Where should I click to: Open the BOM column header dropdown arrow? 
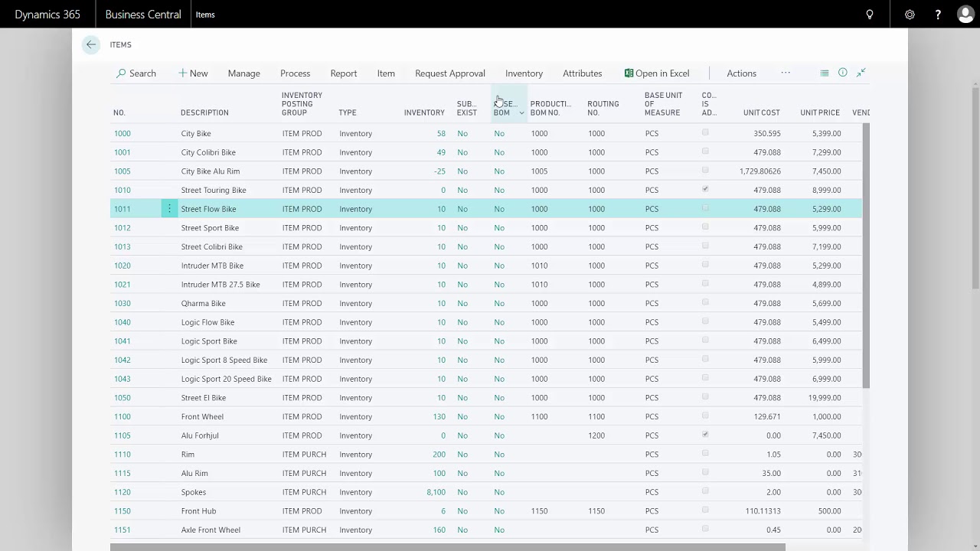[x=521, y=113]
